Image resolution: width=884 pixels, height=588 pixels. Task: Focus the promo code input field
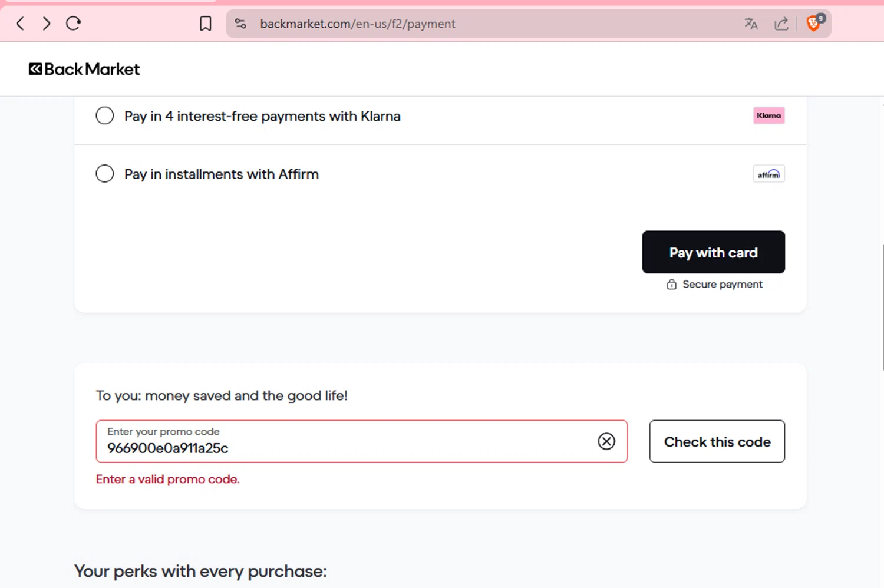click(362, 441)
